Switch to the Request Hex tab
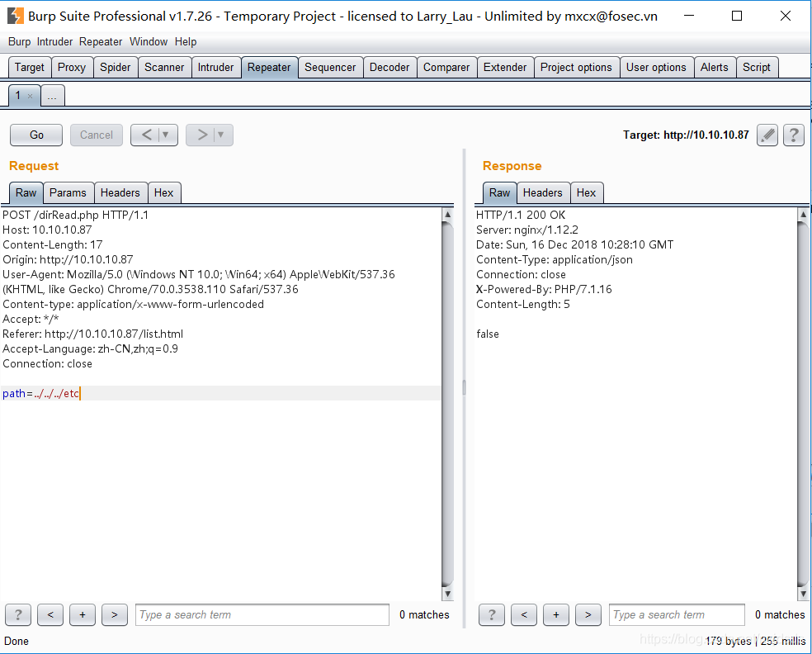Image resolution: width=812 pixels, height=654 pixels. [163, 192]
